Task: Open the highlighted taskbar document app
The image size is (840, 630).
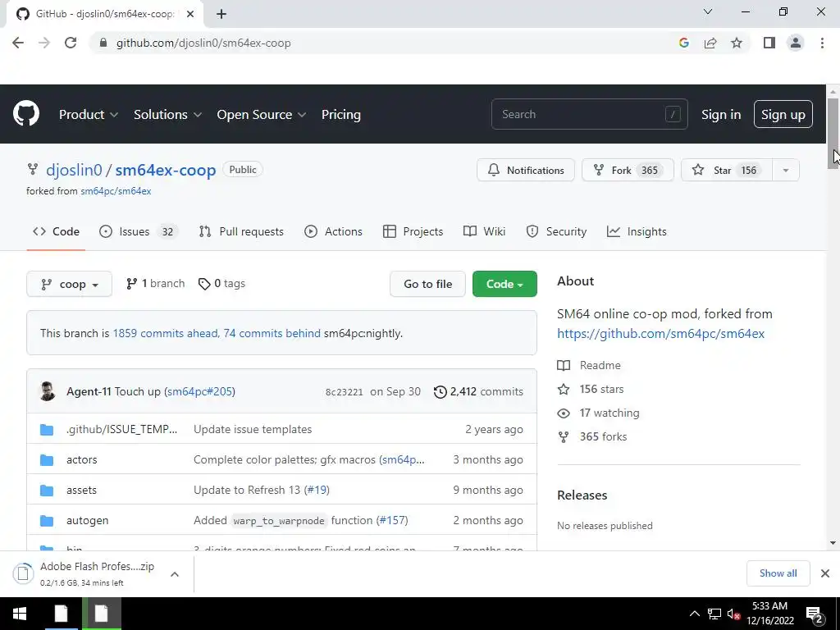Action: coord(101,614)
